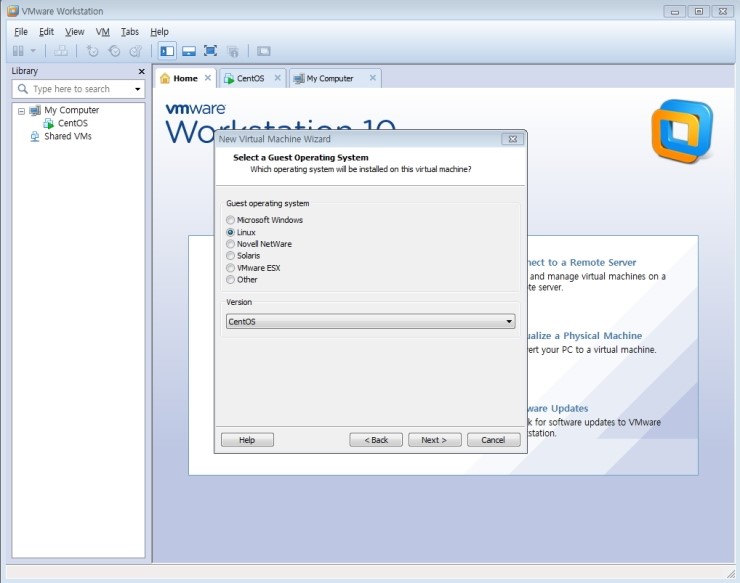Screen dimensions: 740x583
Task: Close the Library panel
Action: (x=142, y=71)
